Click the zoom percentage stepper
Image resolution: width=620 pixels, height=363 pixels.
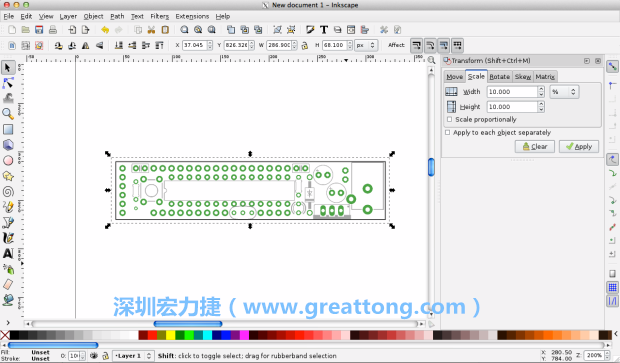coord(606,355)
